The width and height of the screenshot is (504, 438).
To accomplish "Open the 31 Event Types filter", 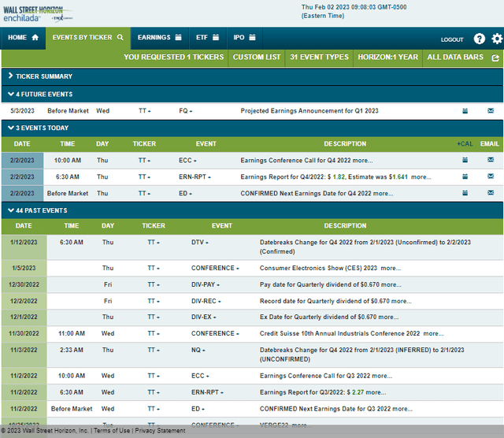I will [x=319, y=58].
